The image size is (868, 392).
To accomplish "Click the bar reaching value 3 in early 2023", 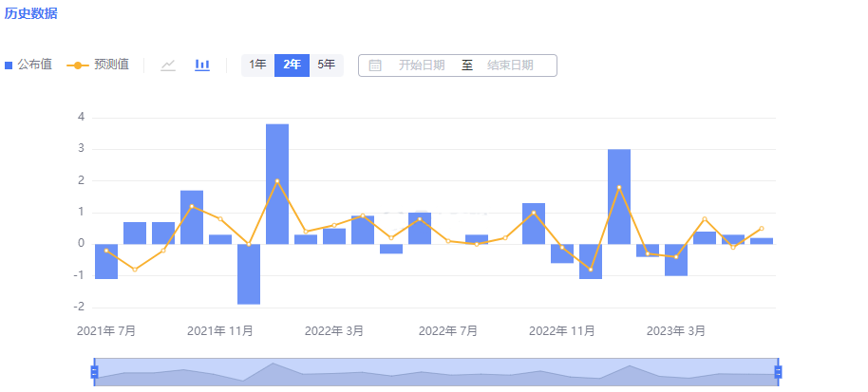I will point(619,196).
